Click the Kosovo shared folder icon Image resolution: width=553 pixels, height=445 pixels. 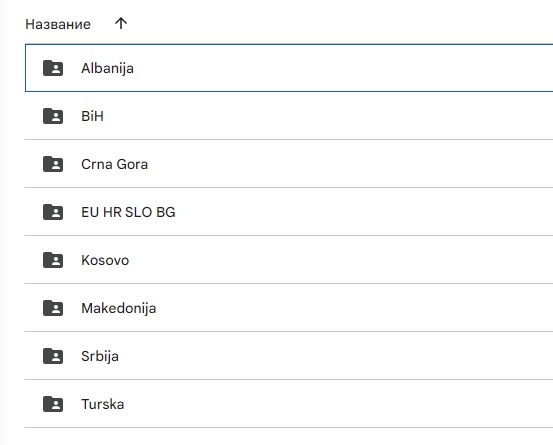(x=53, y=260)
